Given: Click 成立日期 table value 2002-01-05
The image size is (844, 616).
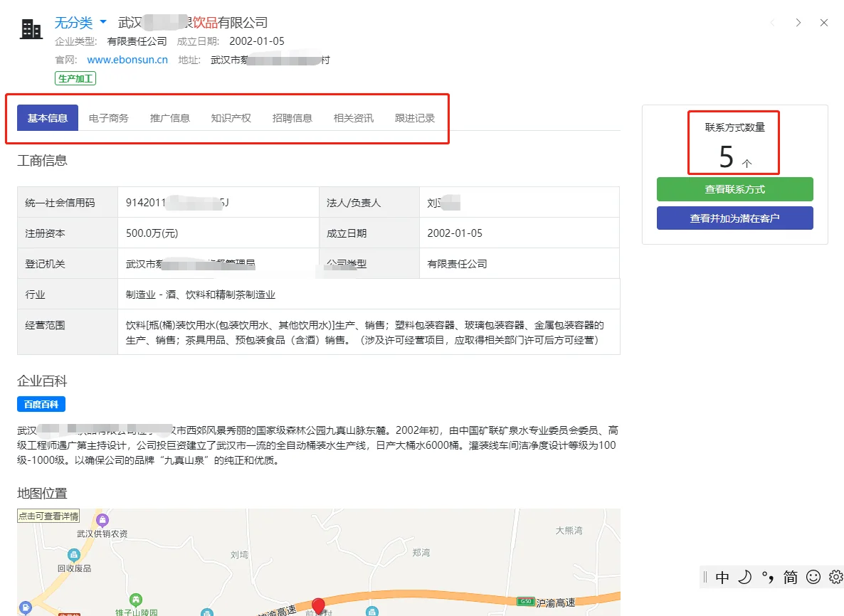Looking at the screenshot, I should [455, 233].
